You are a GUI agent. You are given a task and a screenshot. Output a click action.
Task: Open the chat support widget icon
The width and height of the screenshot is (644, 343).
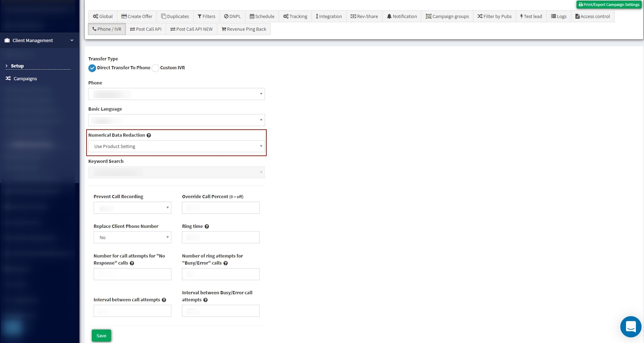630,326
